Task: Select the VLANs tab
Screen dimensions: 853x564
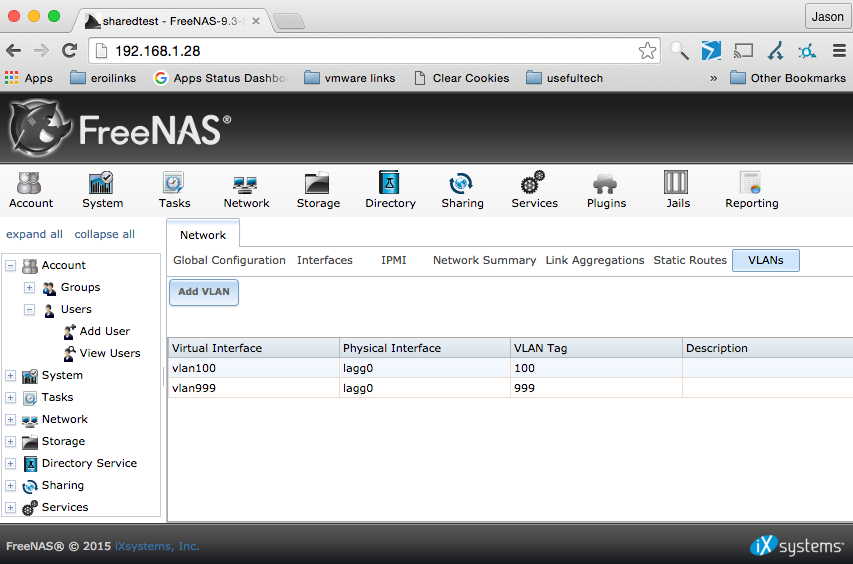Action: tap(765, 260)
